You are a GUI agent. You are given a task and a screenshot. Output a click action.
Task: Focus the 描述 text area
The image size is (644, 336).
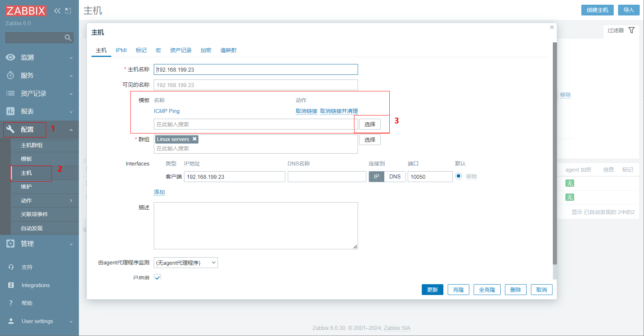pyautogui.click(x=256, y=226)
